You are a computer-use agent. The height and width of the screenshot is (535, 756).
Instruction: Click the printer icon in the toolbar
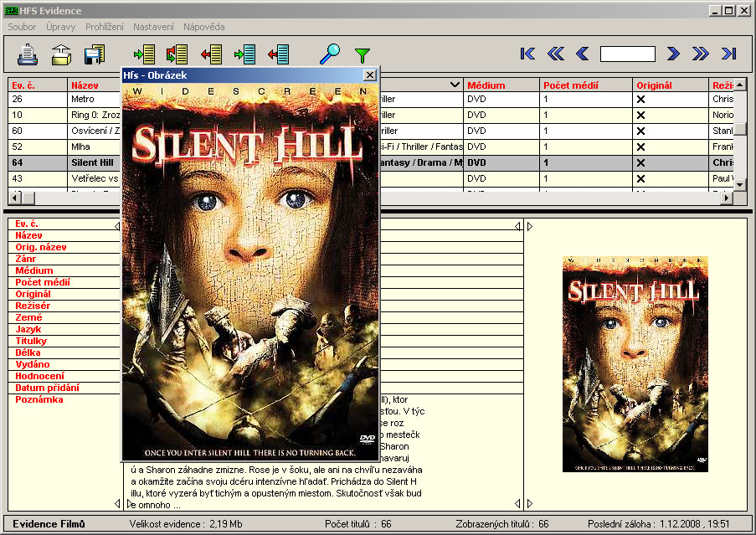coord(28,54)
